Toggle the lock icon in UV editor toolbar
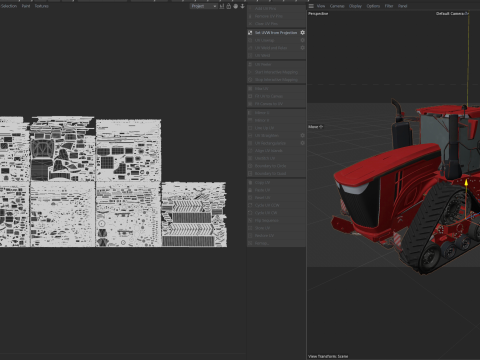 [229, 6]
